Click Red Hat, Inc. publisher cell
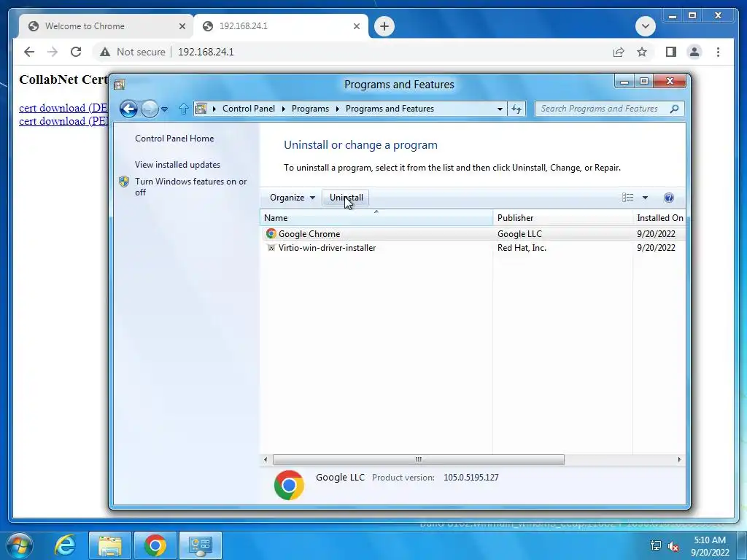Image resolution: width=747 pixels, height=560 pixels. (x=522, y=248)
